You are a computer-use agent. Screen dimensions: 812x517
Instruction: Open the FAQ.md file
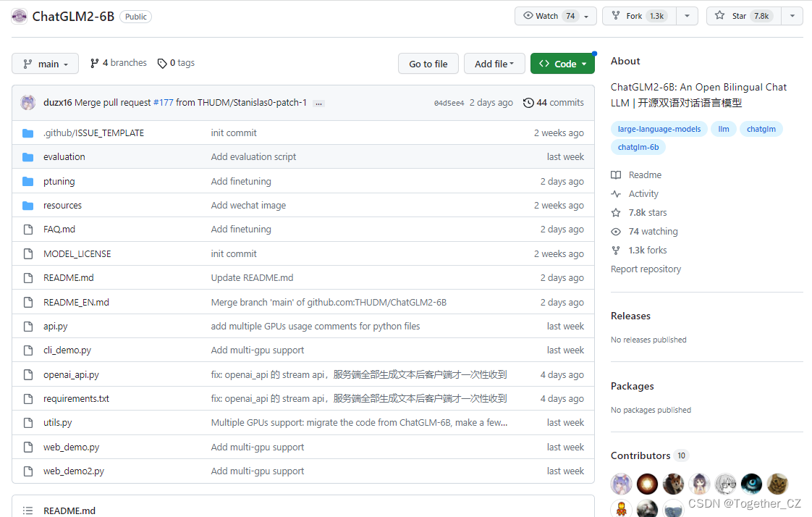click(59, 230)
